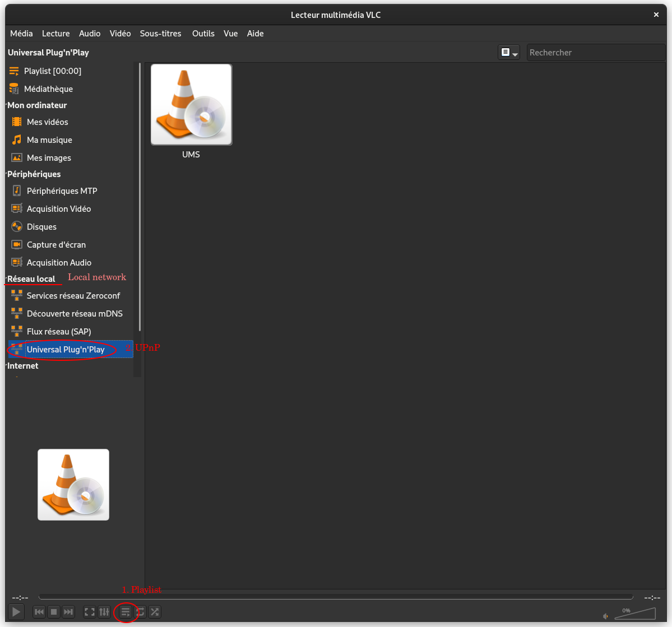Browse Mes images folder
672x627 pixels.
(71, 158)
